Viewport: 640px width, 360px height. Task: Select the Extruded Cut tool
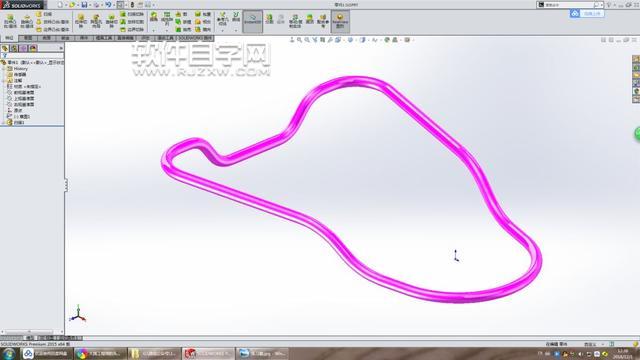(x=81, y=21)
